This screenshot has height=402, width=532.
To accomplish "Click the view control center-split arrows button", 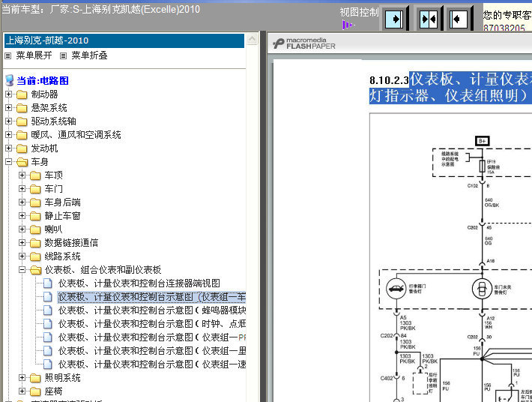I will point(428,19).
